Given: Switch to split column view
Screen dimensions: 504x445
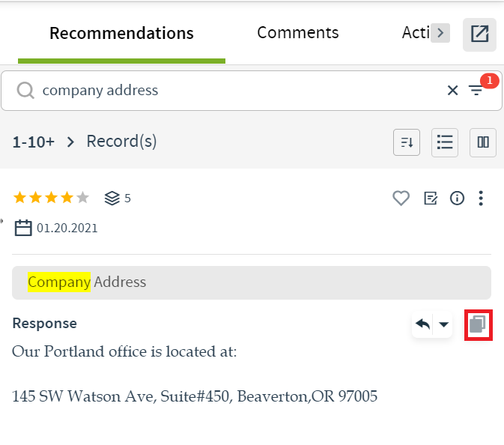Looking at the screenshot, I should (x=483, y=142).
